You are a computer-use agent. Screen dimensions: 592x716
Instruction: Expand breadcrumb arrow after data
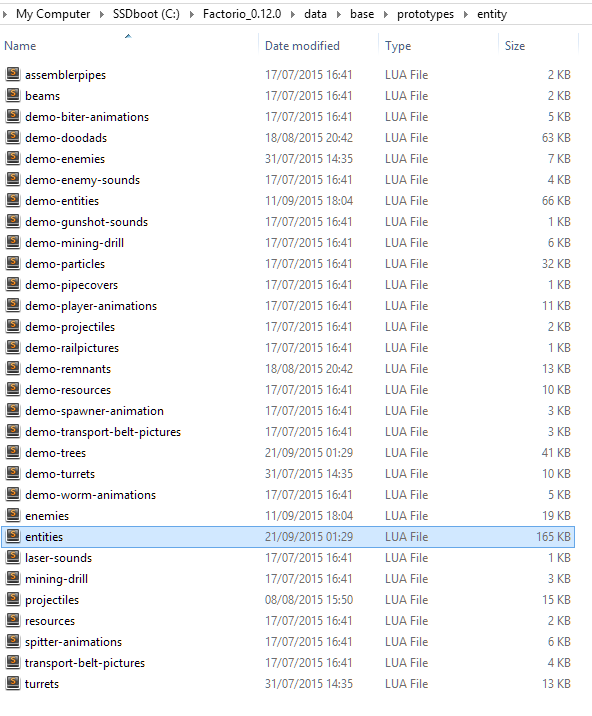click(339, 14)
